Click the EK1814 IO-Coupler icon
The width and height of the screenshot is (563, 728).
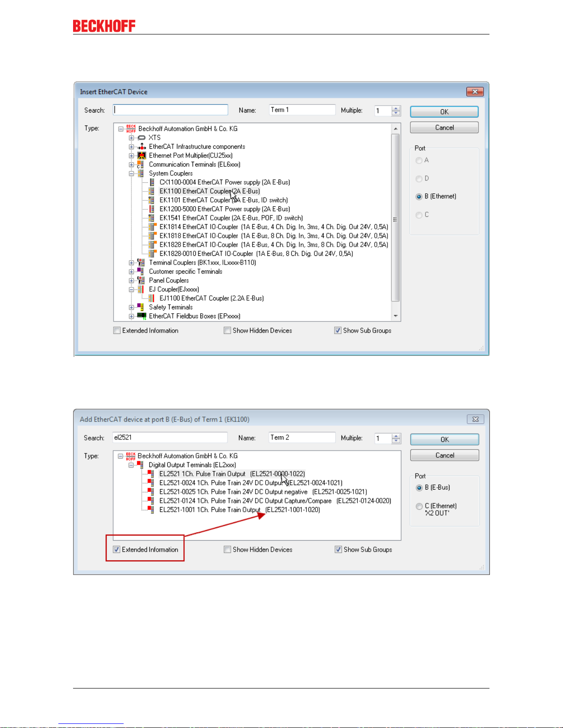point(152,227)
